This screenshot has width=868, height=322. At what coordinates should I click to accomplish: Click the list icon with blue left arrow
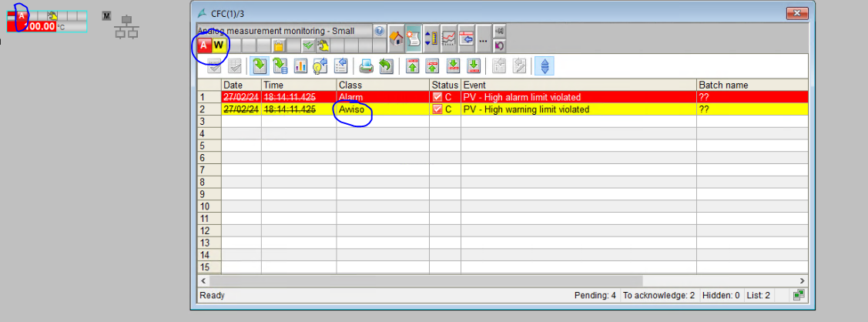coord(341,66)
